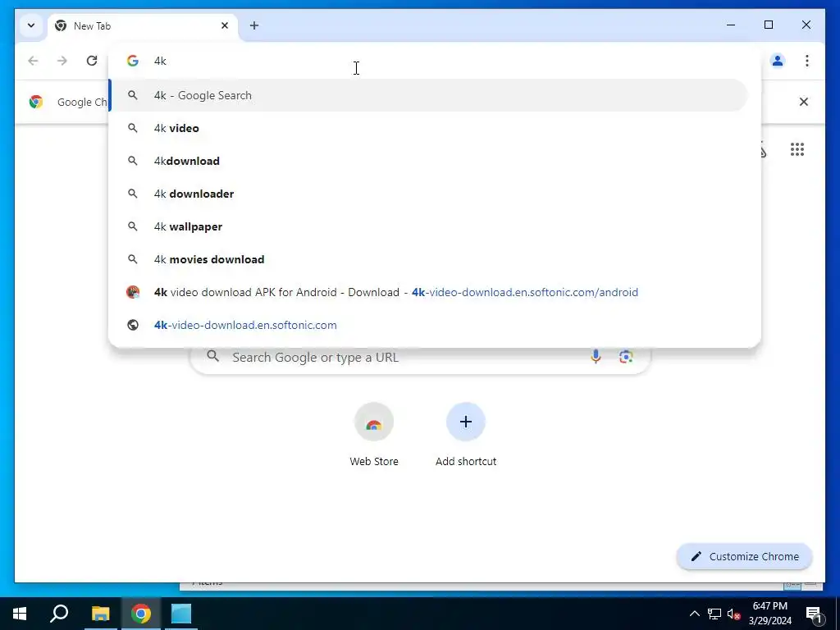840x630 pixels.
Task: Go back with the back arrow
Action: tap(33, 61)
